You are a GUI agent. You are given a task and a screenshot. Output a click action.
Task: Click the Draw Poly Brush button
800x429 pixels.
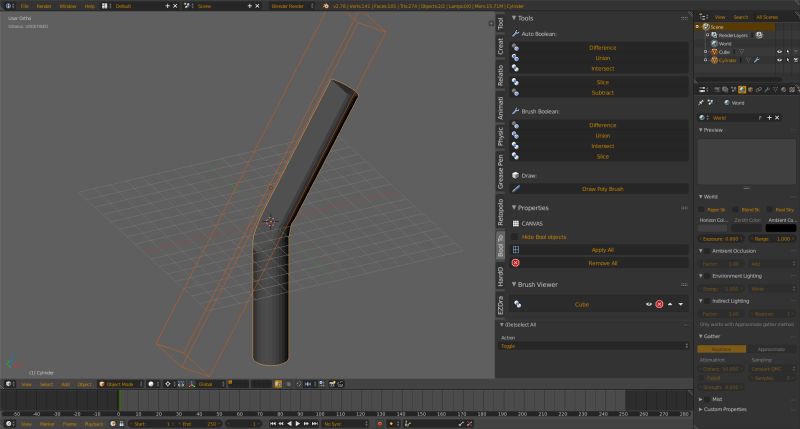(x=599, y=189)
